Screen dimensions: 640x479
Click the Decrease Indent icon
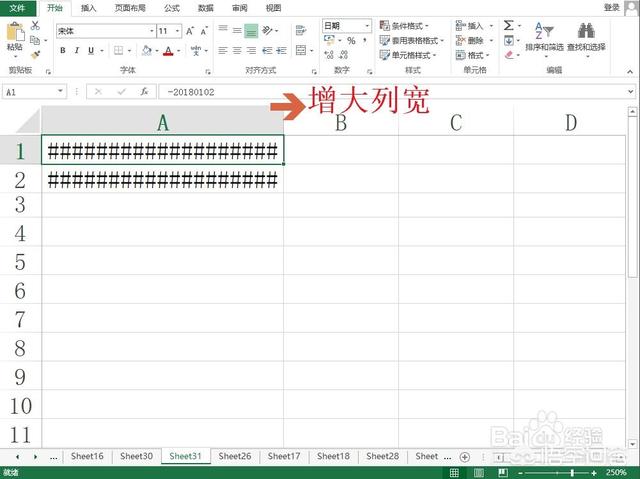point(267,51)
